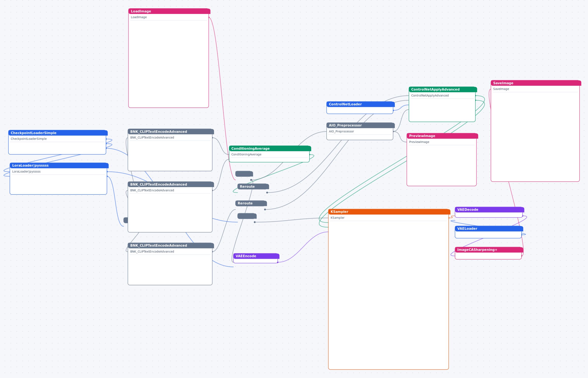This screenshot has width=588, height=378.
Task: Click the SaveImage node's blank preview area
Action: click(535, 136)
